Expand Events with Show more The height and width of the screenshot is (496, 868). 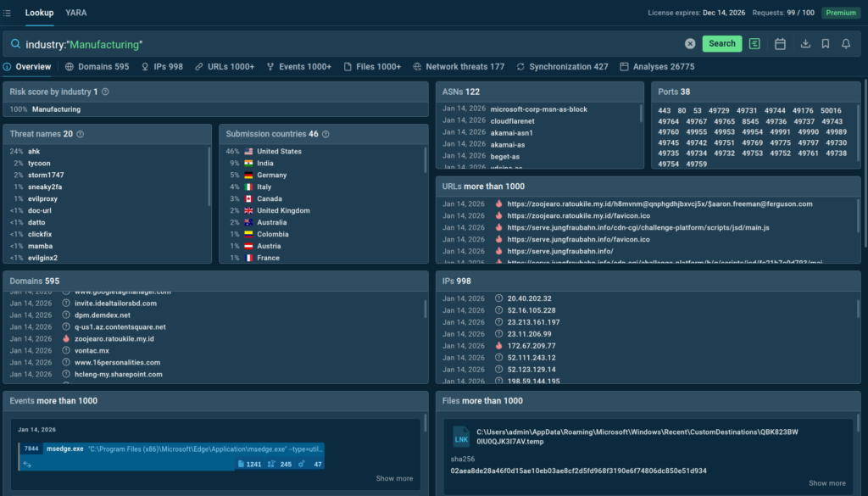[394, 478]
